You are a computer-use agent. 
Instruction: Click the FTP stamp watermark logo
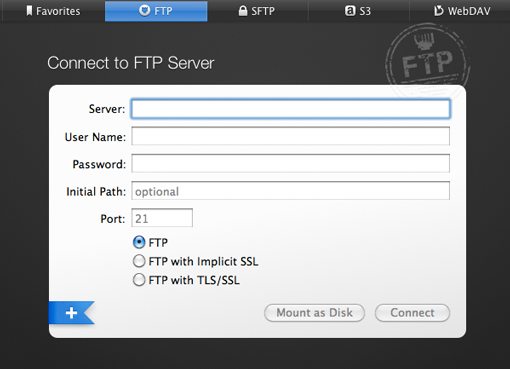click(x=427, y=57)
